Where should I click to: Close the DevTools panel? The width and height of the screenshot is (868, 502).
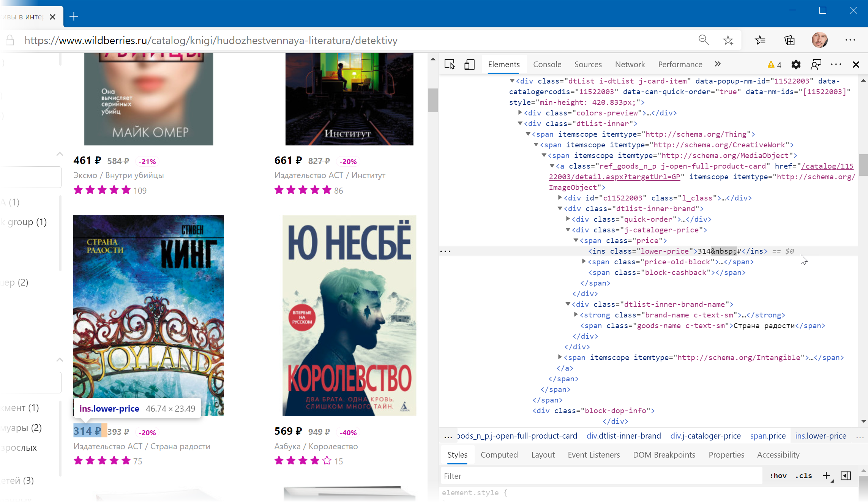pyautogui.click(x=856, y=65)
